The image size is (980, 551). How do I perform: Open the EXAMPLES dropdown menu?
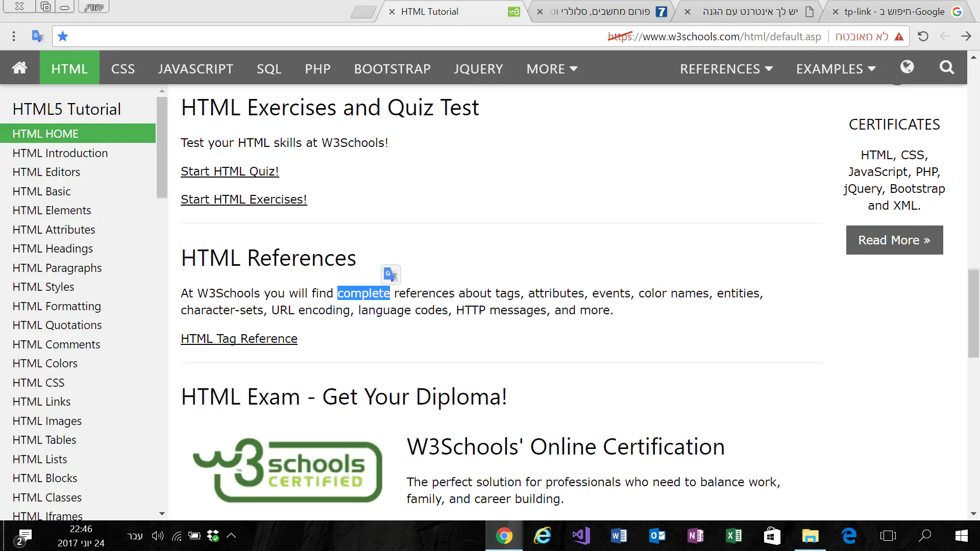click(836, 68)
